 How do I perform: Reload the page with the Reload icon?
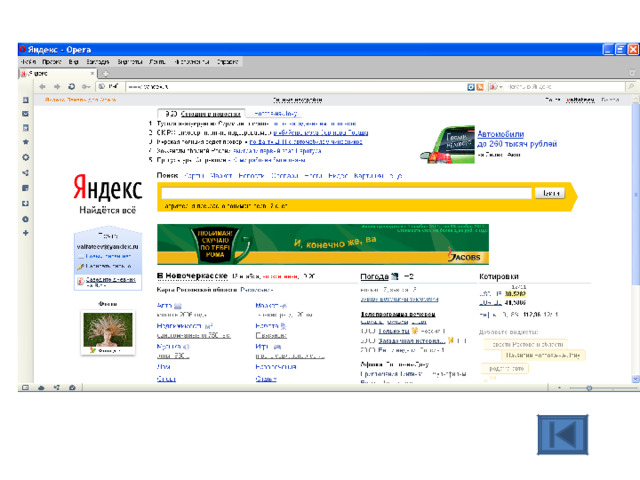[71, 87]
